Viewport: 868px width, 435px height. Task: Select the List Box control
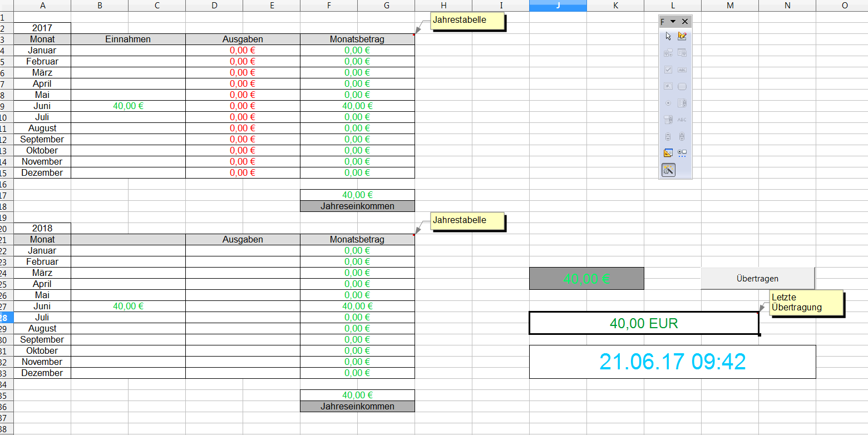coord(682,103)
